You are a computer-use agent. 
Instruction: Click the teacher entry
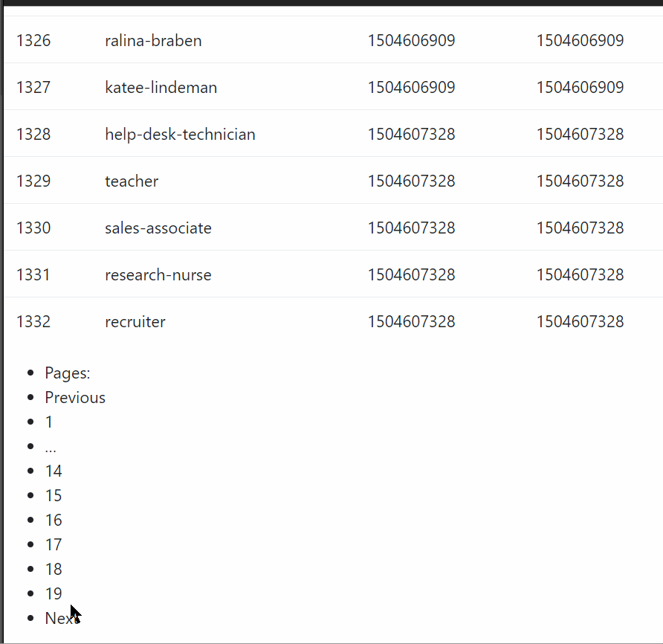coord(132,181)
